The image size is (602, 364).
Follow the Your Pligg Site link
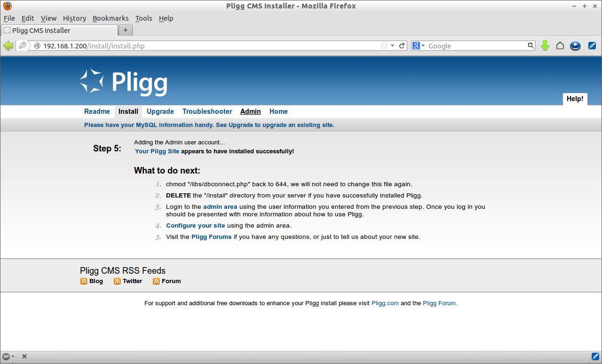pyautogui.click(x=157, y=151)
